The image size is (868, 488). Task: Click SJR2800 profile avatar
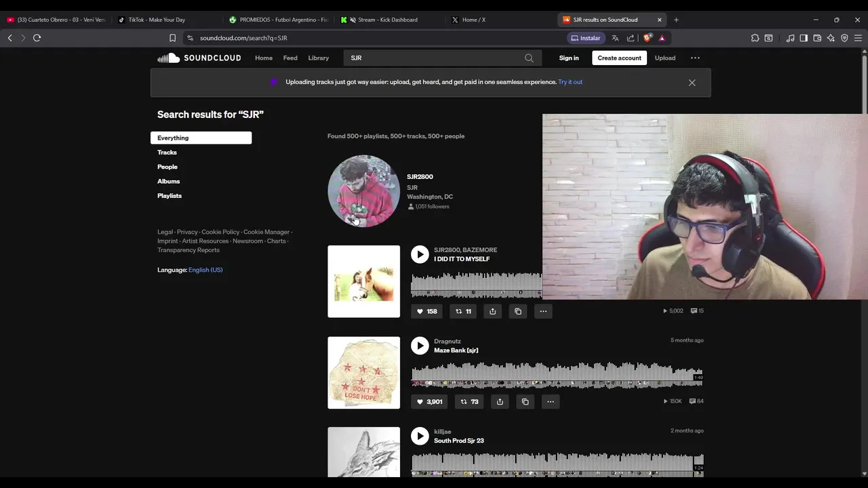coord(364,191)
